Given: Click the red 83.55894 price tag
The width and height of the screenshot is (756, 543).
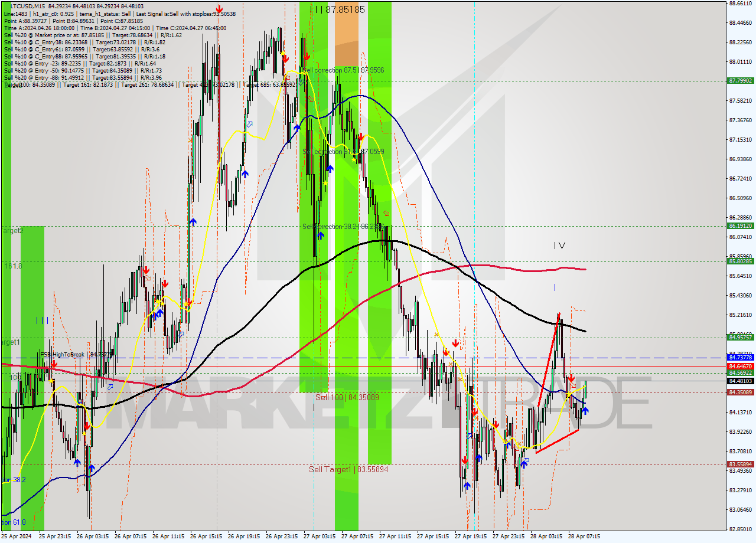Looking at the screenshot, I should (741, 464).
